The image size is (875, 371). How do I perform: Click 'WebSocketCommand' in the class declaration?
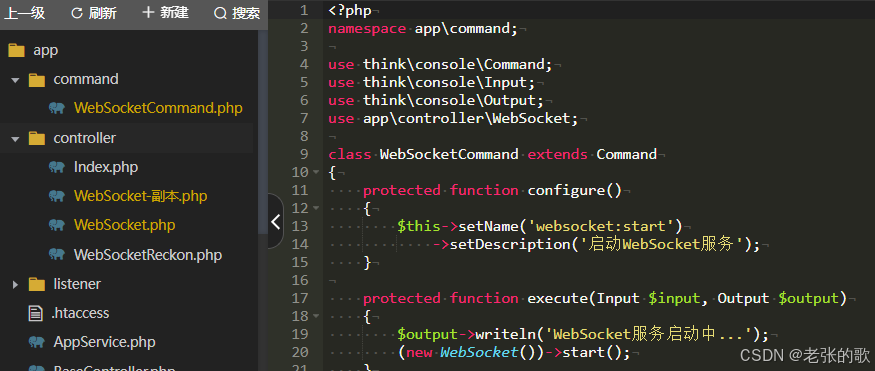click(449, 155)
